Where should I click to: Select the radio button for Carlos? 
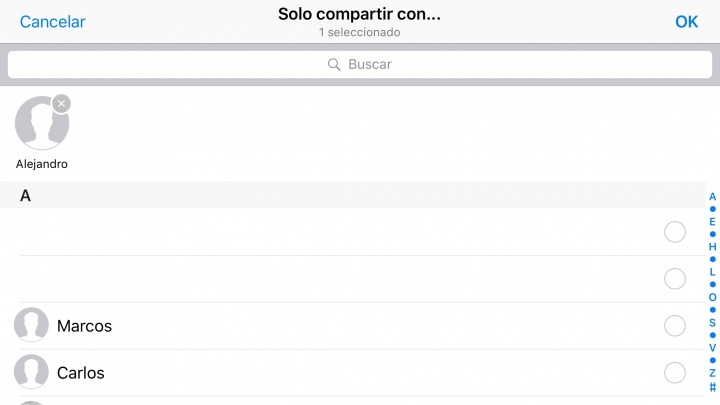675,373
